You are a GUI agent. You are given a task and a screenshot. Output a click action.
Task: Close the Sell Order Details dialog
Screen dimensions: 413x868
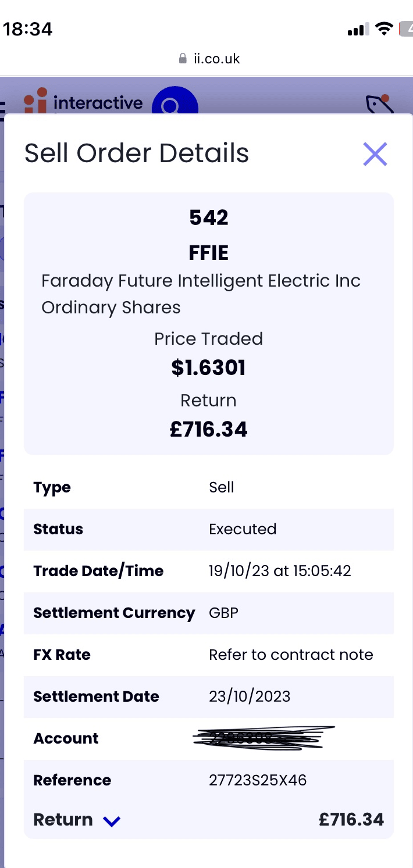click(375, 154)
